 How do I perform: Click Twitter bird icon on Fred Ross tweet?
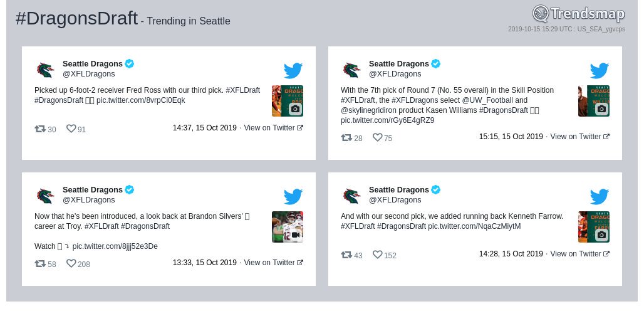coord(293,71)
